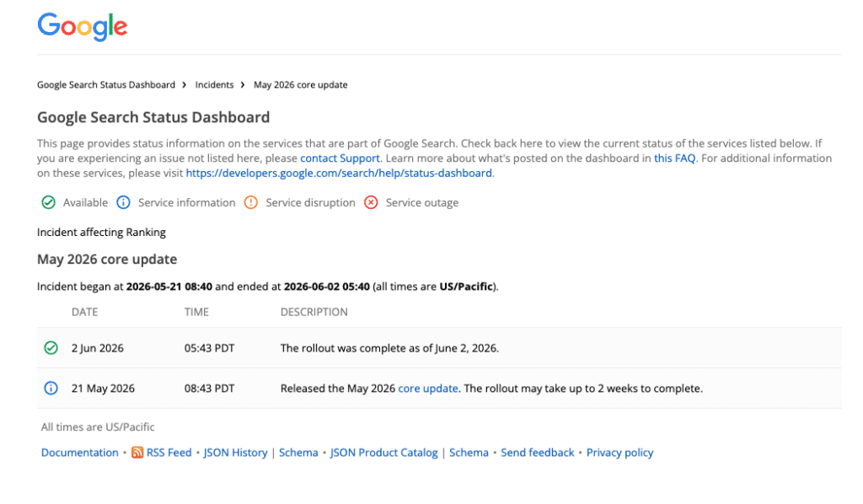Viewport: 863px width, 504px height.
Task: Click the 2026-06-02 05:40 end time
Action: pos(327,286)
